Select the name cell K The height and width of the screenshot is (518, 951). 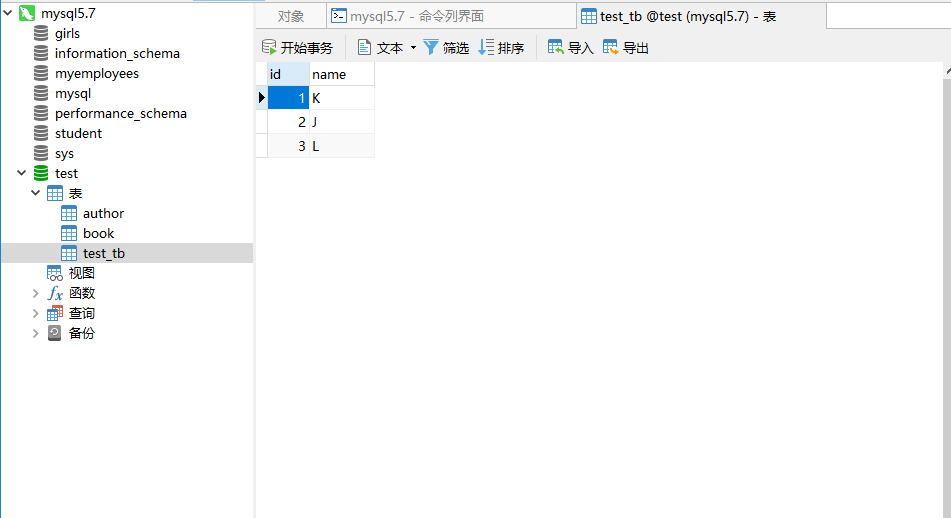click(341, 98)
